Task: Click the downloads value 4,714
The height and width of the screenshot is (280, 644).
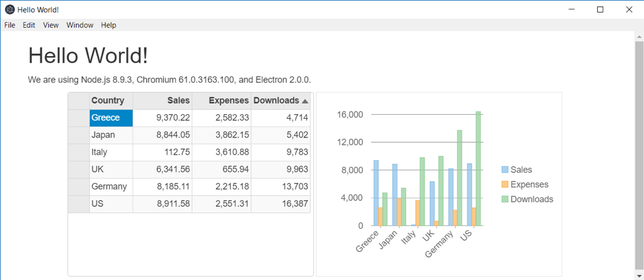Action: point(280,118)
